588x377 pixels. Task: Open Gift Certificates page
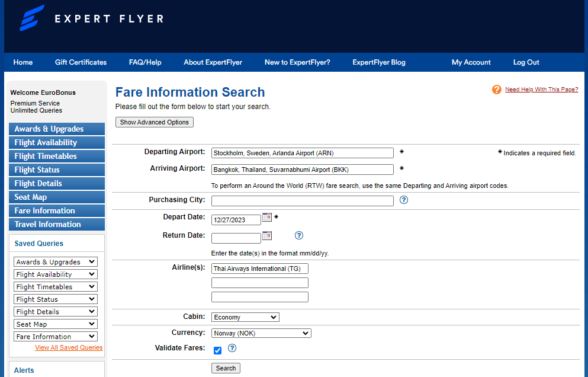[x=81, y=62]
